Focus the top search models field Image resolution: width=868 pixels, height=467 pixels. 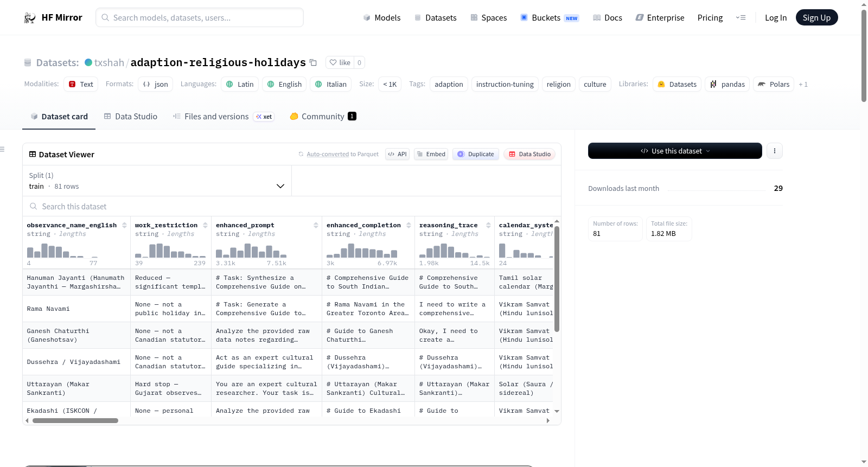pos(200,17)
